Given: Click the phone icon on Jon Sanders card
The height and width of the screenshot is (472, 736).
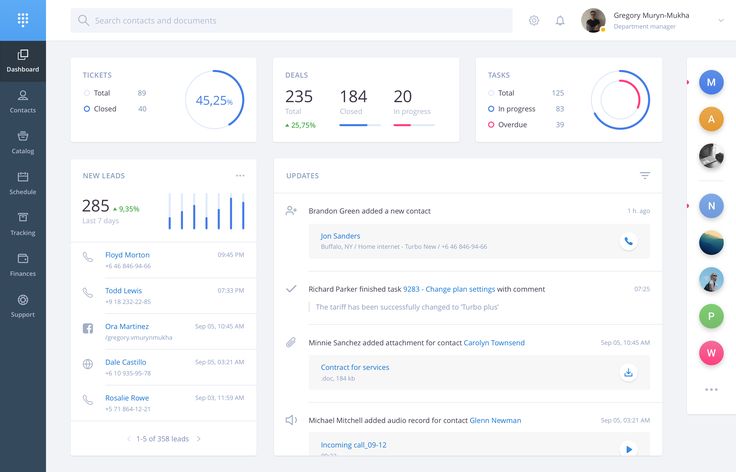Looking at the screenshot, I should (x=628, y=241).
